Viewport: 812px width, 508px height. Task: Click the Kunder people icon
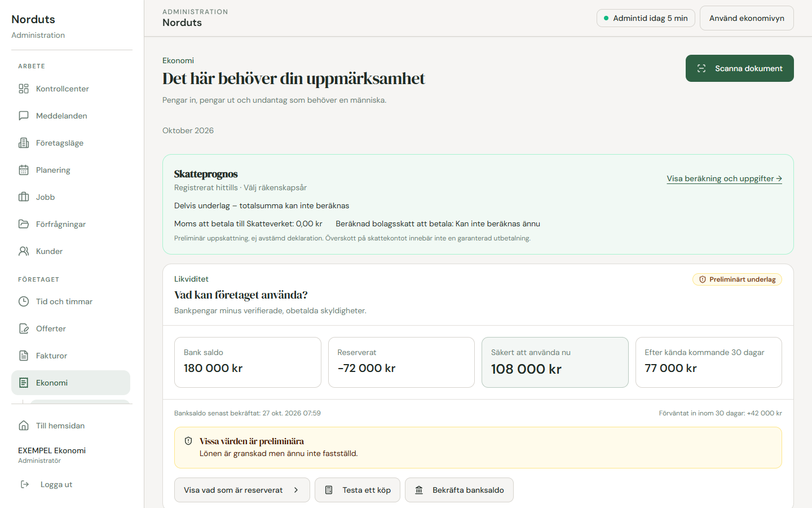(x=24, y=251)
